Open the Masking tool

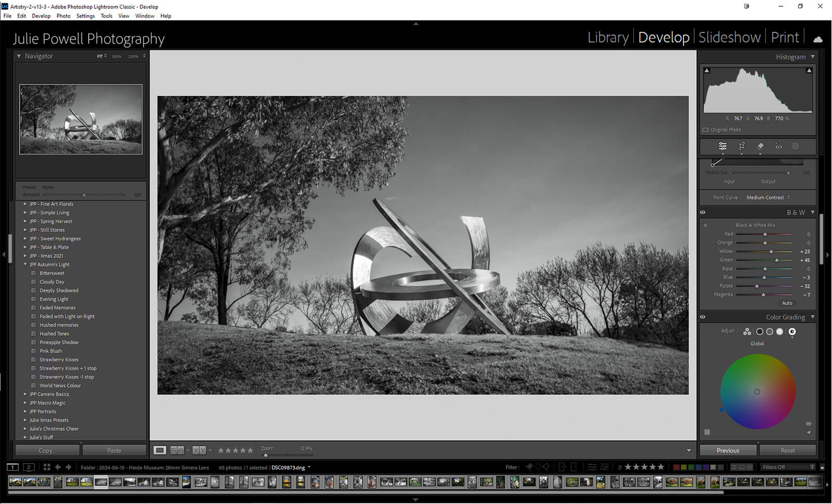click(x=795, y=146)
